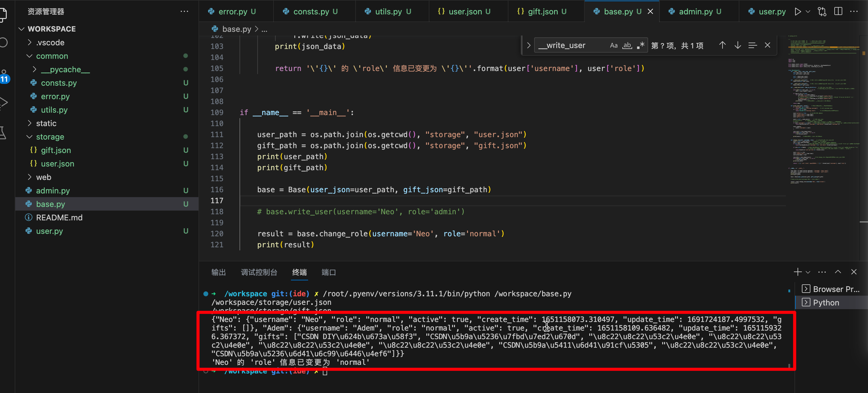Open run options dropdown arrow
The image size is (868, 393).
808,11
